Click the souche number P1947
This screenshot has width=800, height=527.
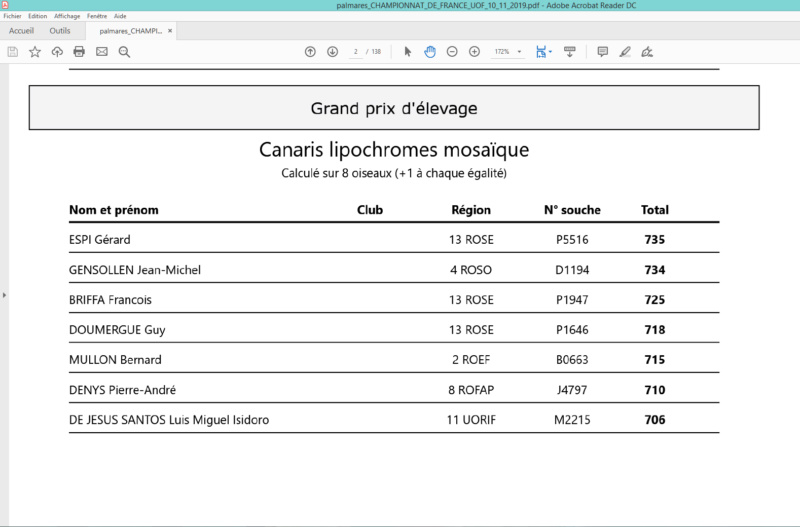coord(572,300)
